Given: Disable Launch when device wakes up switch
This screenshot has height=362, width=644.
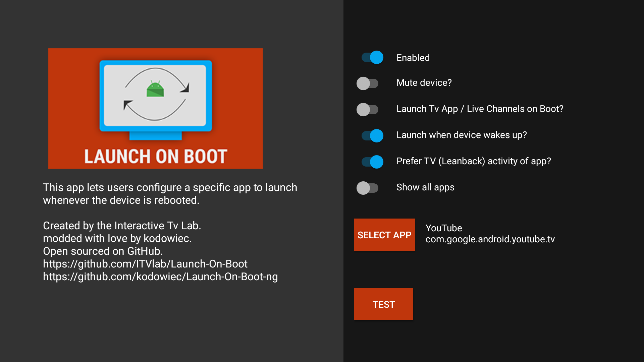Looking at the screenshot, I should (372, 136).
